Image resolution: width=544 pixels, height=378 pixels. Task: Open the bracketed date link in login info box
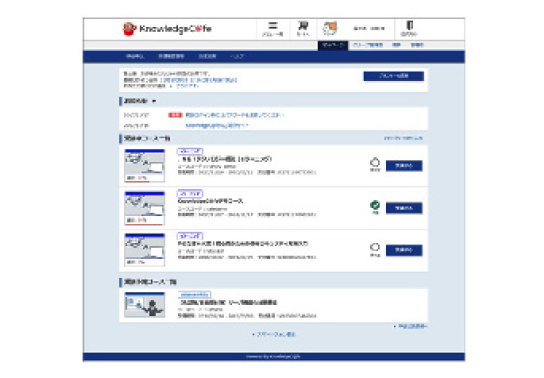[x=198, y=80]
